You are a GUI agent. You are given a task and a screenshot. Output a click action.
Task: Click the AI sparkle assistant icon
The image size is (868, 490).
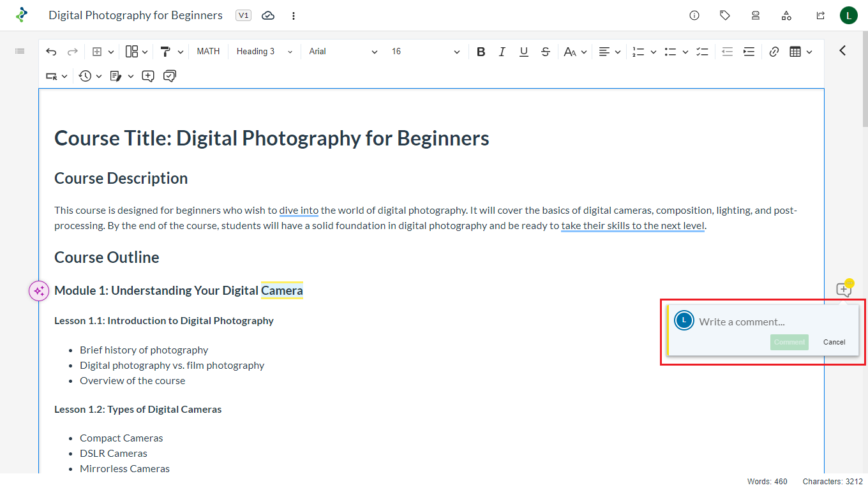(x=39, y=291)
